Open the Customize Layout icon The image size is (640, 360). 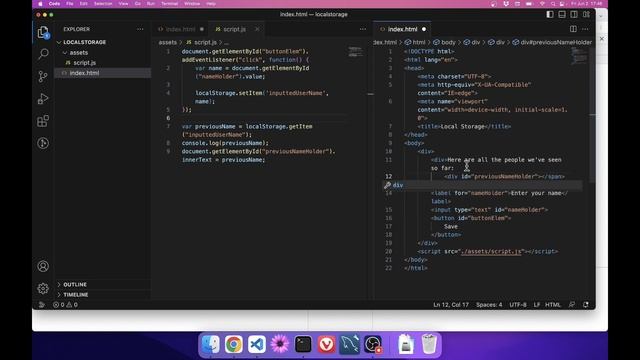tap(586, 14)
